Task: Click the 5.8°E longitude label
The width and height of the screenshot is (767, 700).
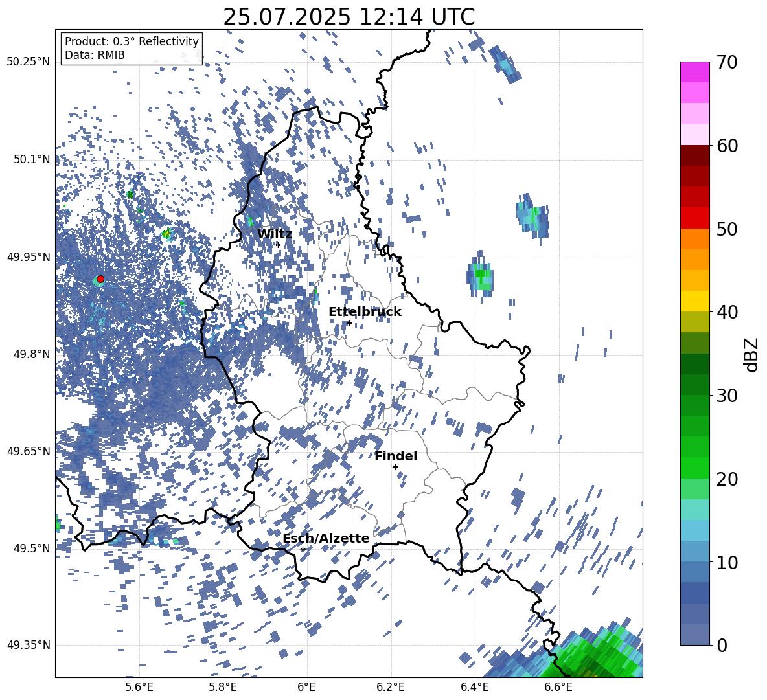Action: (223, 687)
